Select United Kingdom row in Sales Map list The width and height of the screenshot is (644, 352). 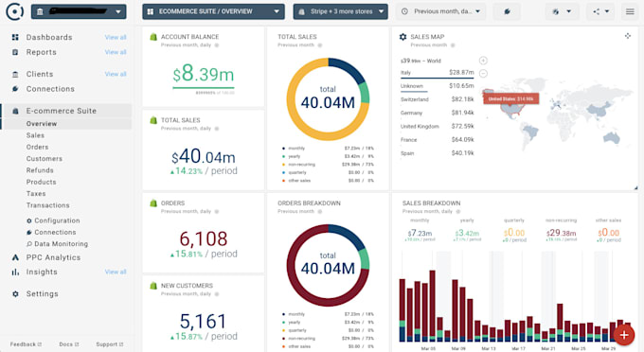click(x=437, y=127)
